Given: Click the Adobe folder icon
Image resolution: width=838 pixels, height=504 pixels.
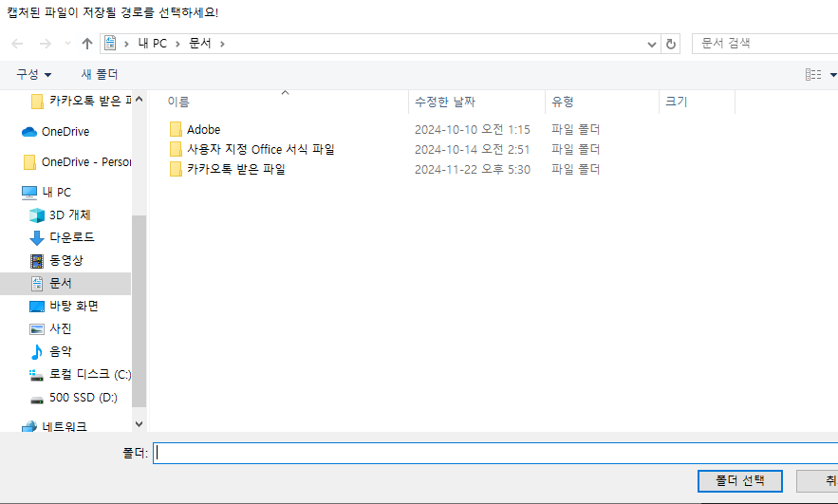Looking at the screenshot, I should [x=176, y=129].
